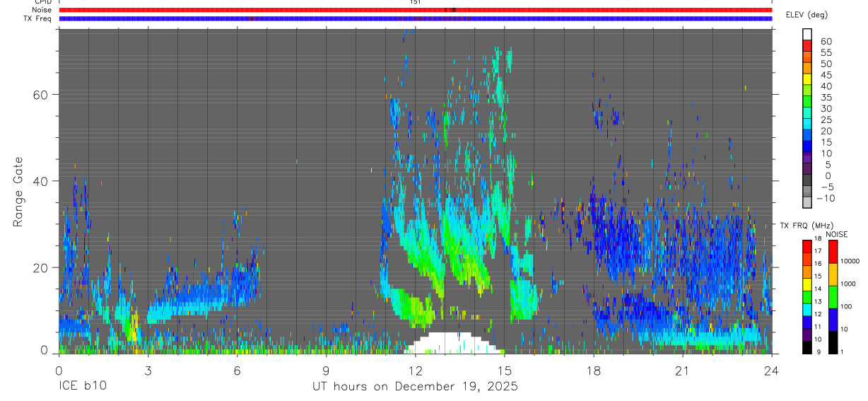Click the 'ELEV (deg)' legend heading

tap(807, 15)
